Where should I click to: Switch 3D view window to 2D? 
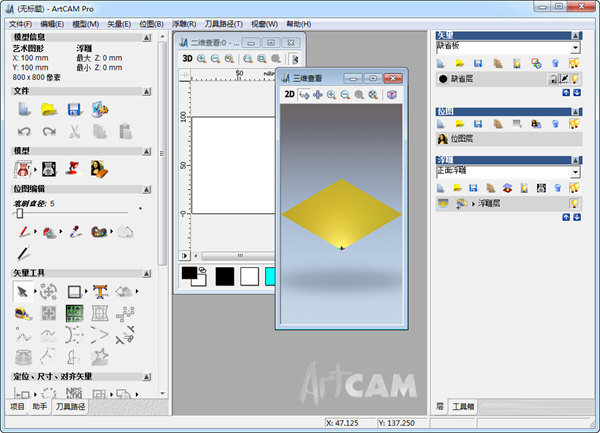(x=289, y=94)
